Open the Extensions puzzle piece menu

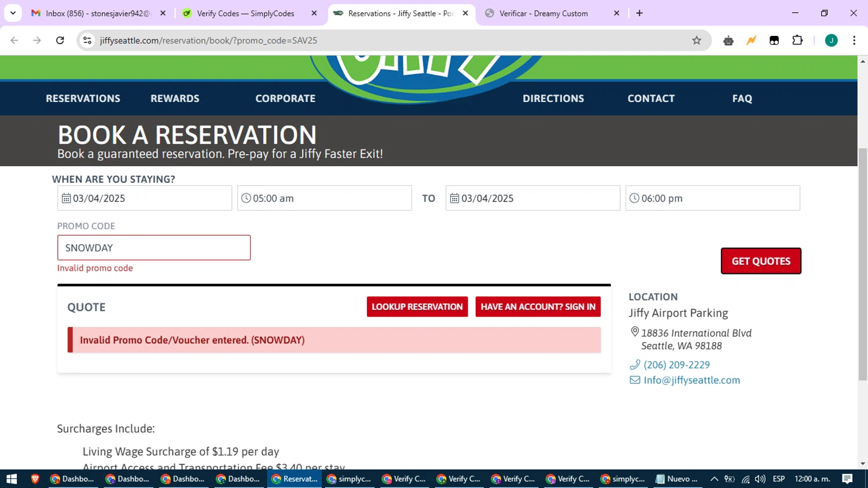pyautogui.click(x=797, y=41)
